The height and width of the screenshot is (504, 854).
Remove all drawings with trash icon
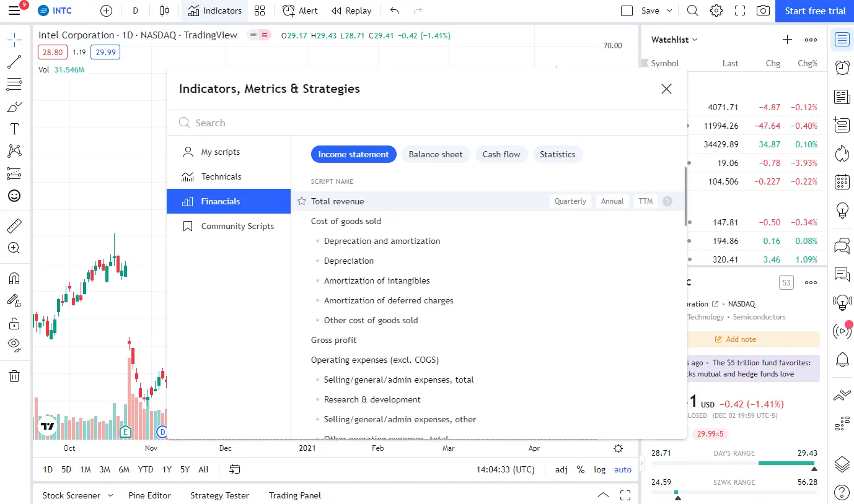pyautogui.click(x=15, y=376)
